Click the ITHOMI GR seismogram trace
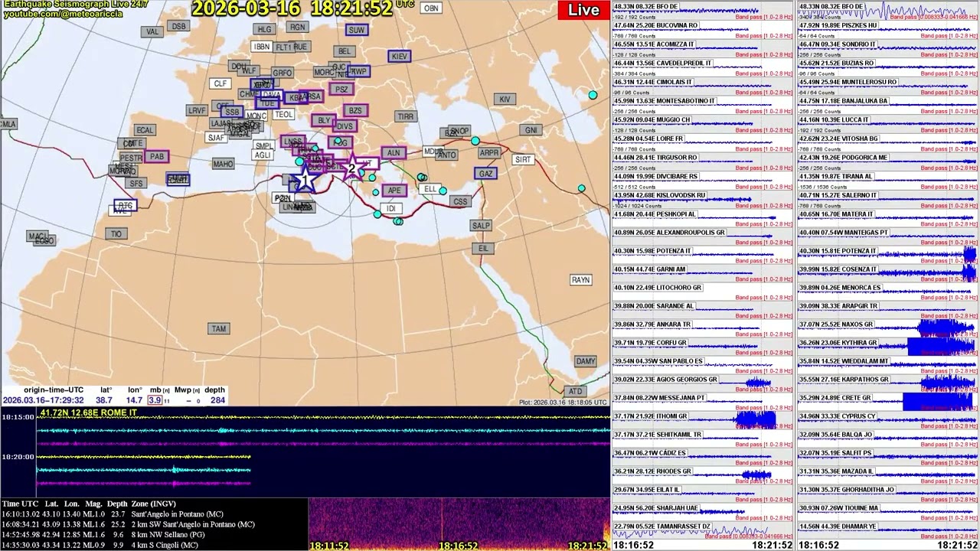Screen dimensions: 980x551 [702, 421]
